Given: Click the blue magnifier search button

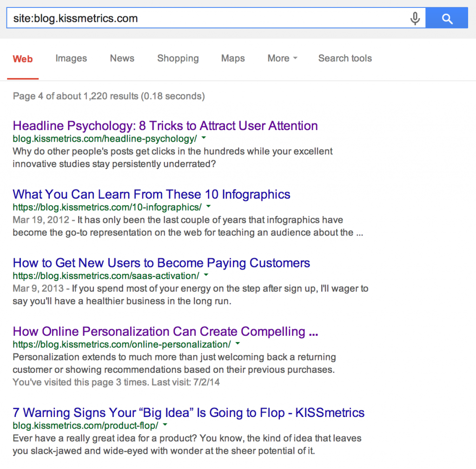Looking at the screenshot, I should tap(447, 18).
